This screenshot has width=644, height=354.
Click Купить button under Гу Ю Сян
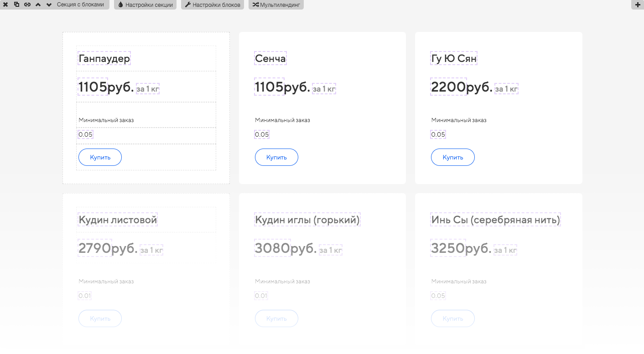click(x=453, y=157)
